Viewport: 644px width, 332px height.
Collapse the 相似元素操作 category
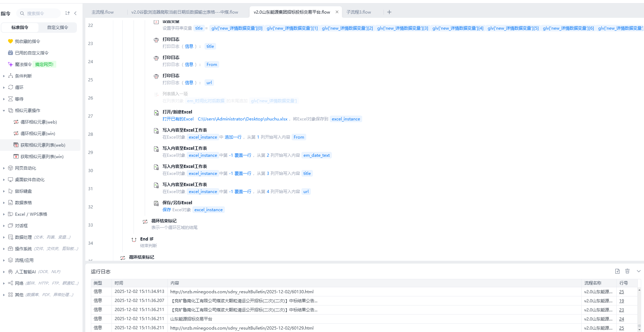4,110
